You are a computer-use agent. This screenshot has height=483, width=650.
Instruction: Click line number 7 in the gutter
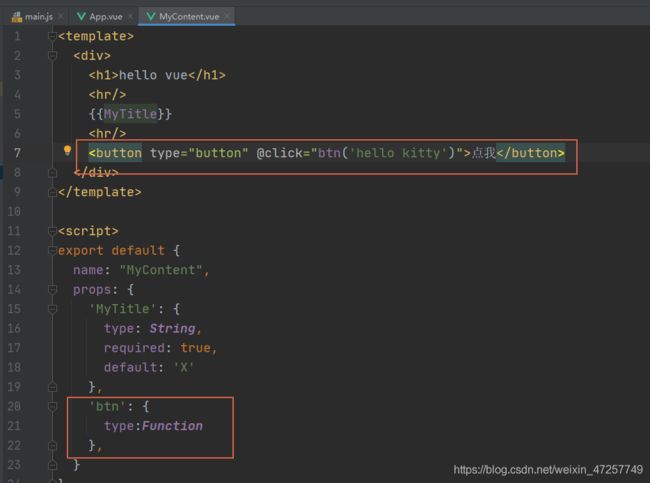(x=16, y=153)
